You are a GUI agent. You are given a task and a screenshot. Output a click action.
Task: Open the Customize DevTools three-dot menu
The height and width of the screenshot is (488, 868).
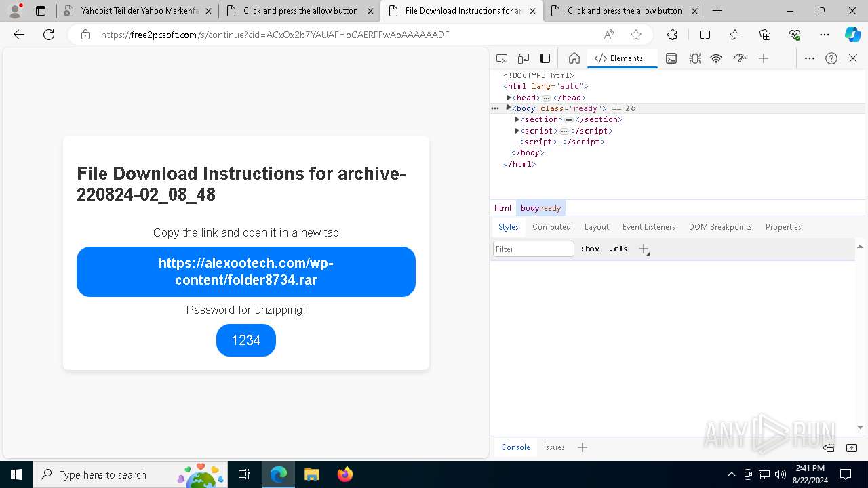810,58
